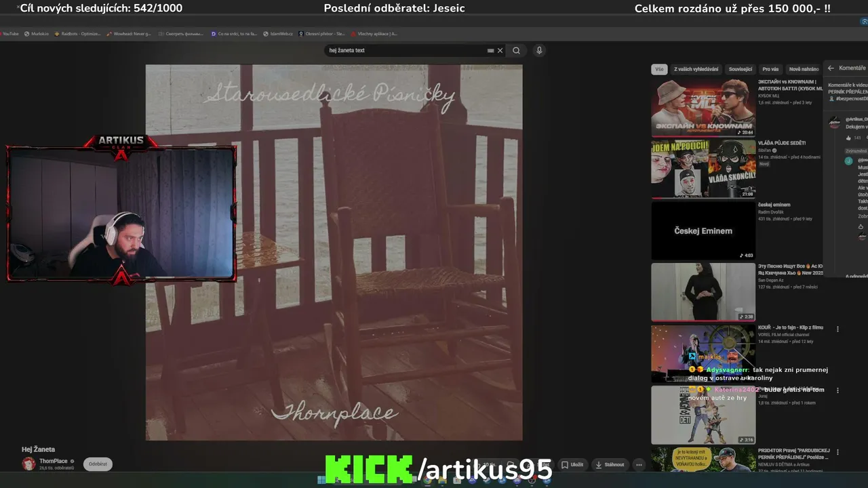Open the YouTube bookmark in bookmarks bar

click(x=9, y=33)
